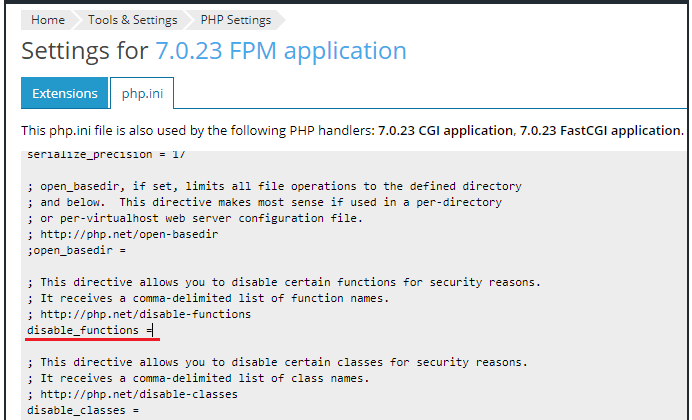Image resolution: width=692 pixels, height=420 pixels.
Task: Click the serialize_precision = 17 line
Action: click(106, 155)
